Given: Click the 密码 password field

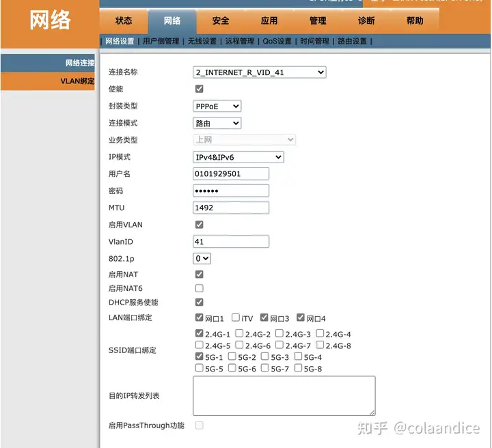Looking at the screenshot, I should point(231,191).
